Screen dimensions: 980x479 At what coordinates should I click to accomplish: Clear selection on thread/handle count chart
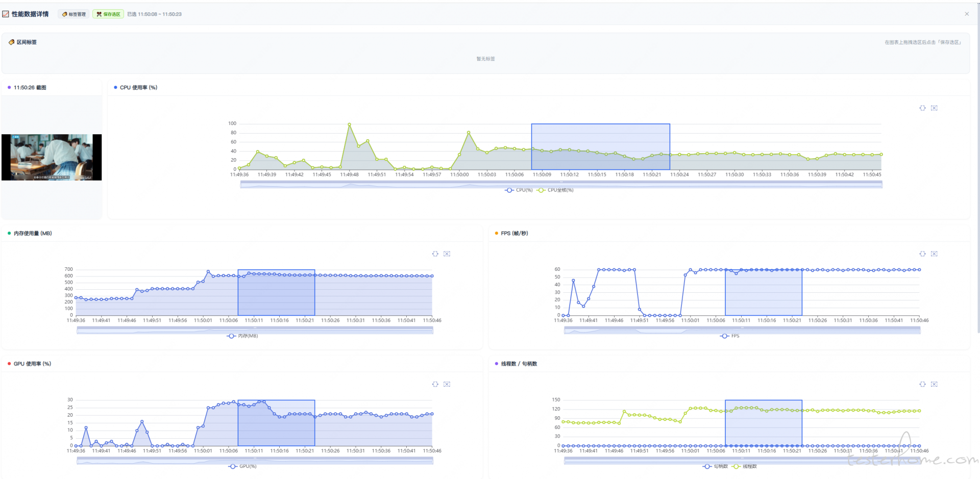coord(934,385)
